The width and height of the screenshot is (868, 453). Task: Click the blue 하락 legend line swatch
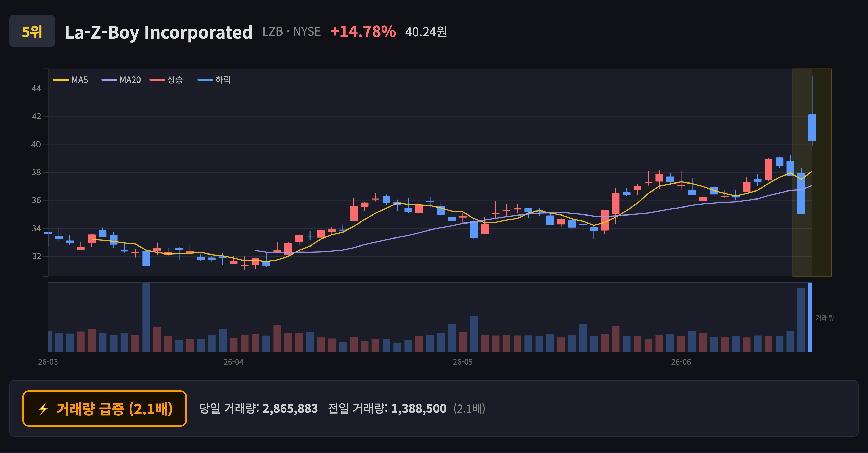(x=205, y=80)
